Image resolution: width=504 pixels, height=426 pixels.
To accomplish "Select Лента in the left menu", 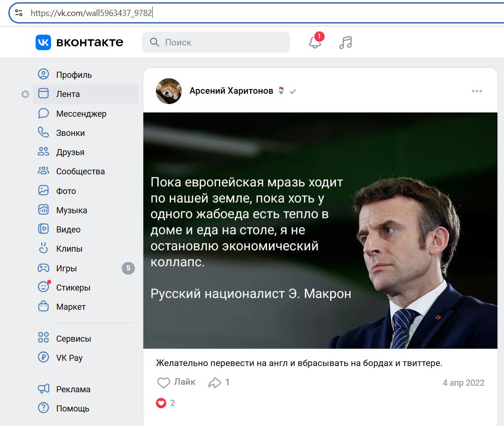I will [x=86, y=94].
